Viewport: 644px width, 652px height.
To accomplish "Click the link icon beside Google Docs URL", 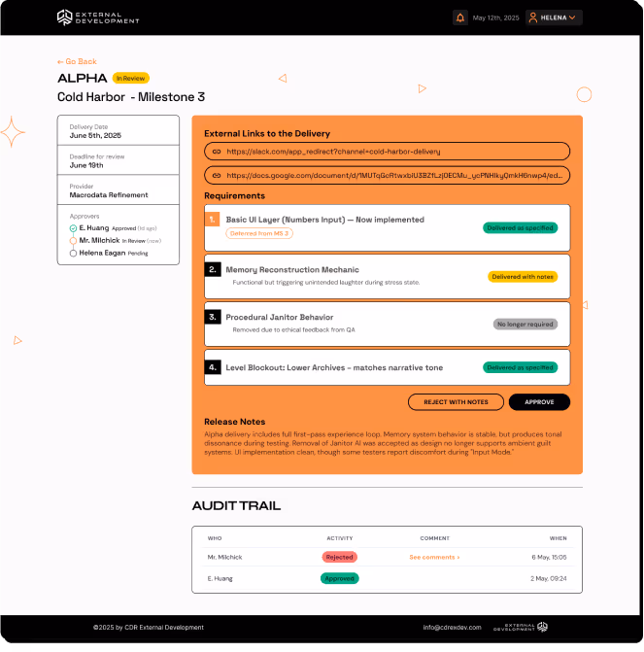I will pos(217,176).
